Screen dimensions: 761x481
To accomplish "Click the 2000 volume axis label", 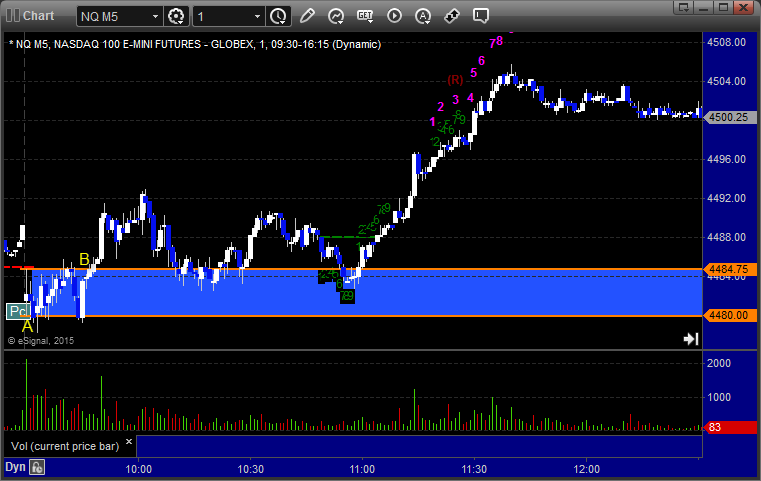I will pos(719,363).
